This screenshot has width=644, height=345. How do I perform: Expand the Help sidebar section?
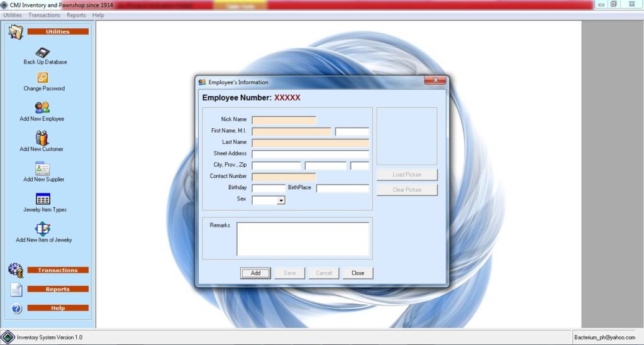58,308
